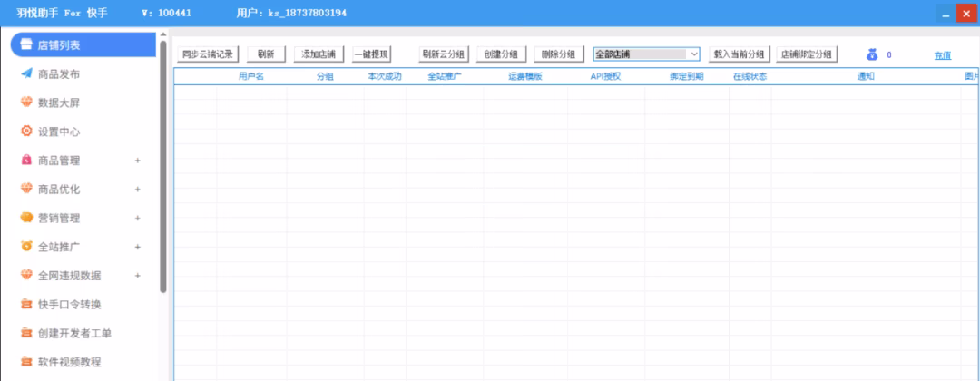This screenshot has width=980, height=381.
Task: Click the paper plane icon for 商品发布
Action: click(x=27, y=73)
